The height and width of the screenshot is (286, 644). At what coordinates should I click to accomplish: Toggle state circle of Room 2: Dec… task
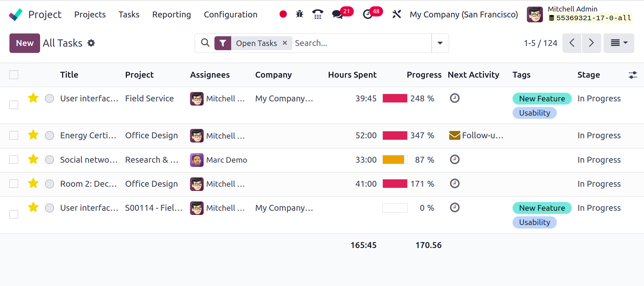(x=50, y=184)
